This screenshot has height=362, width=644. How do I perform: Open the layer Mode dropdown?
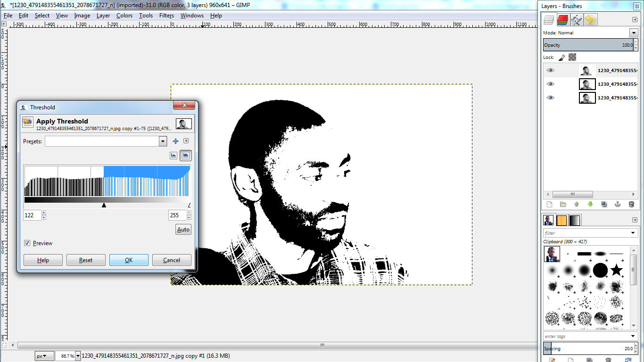tap(634, 33)
